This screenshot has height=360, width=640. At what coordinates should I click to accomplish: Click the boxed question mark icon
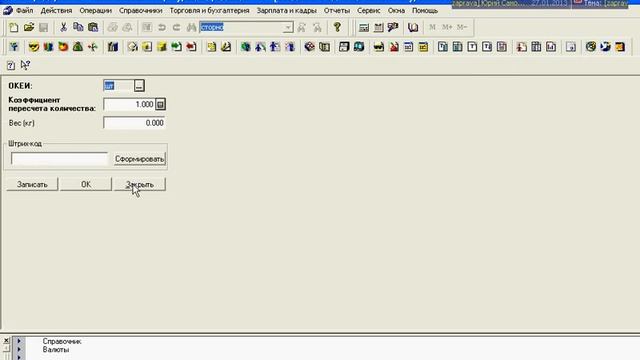[11, 65]
